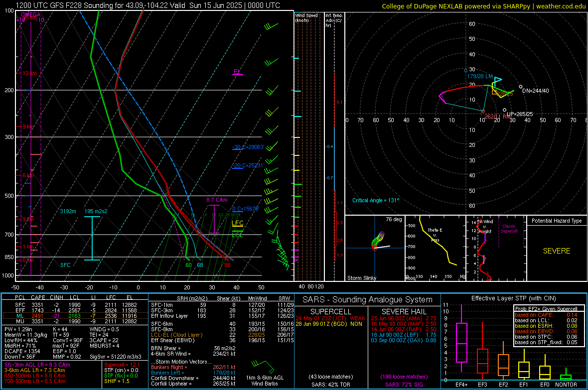Click the 76 deg value in Storm Slinky

coord(394,219)
